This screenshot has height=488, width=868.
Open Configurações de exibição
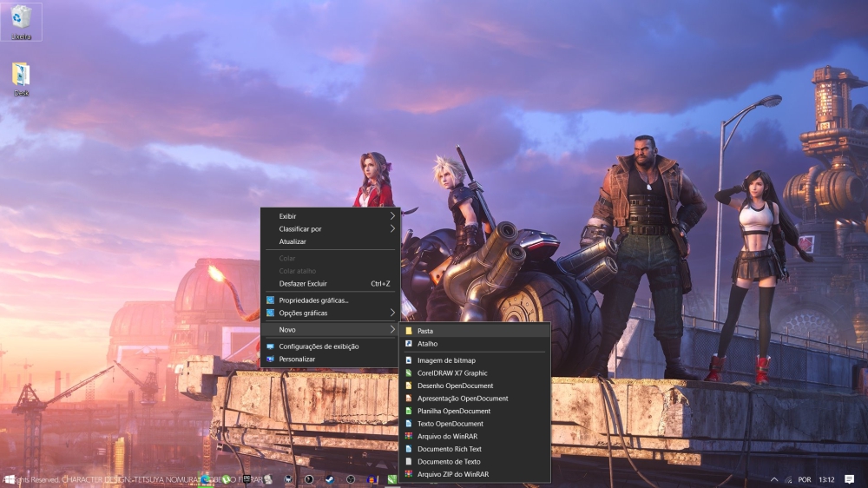coord(331,346)
